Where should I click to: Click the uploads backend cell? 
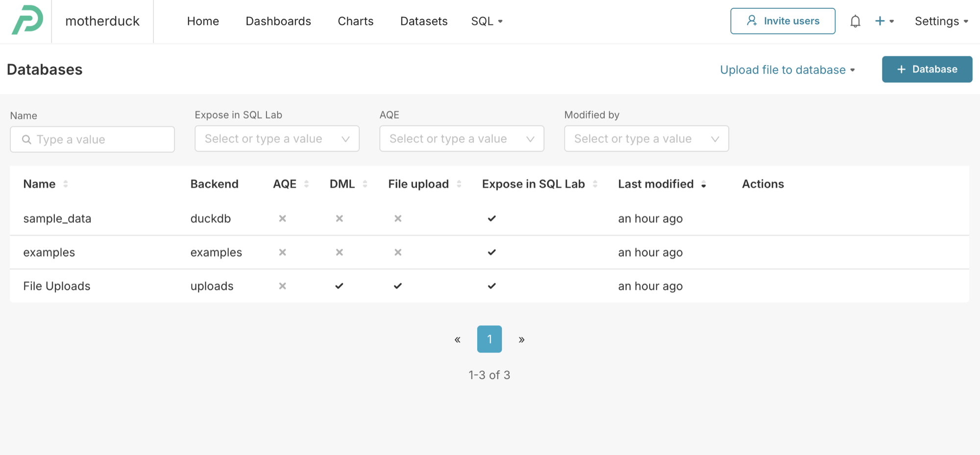coord(212,286)
